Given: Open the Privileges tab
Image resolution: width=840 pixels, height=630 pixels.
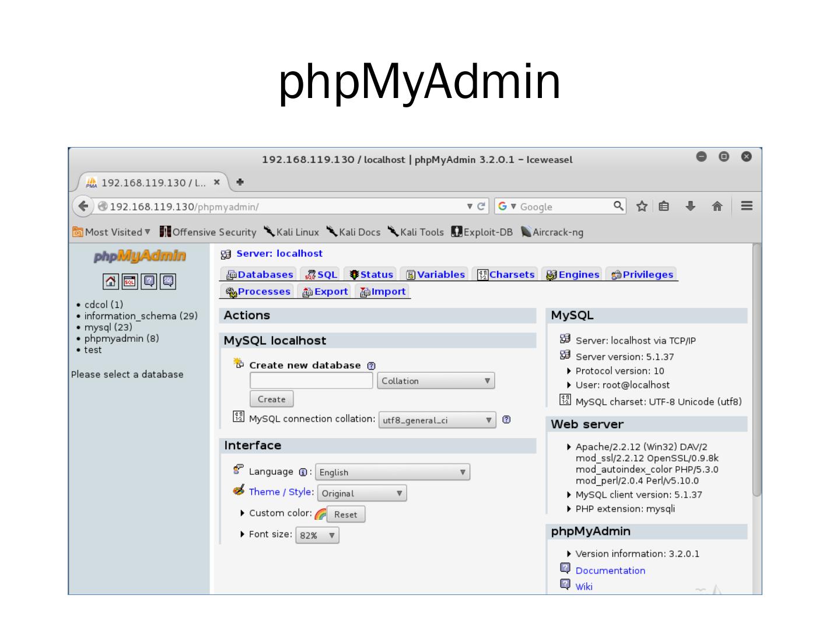Looking at the screenshot, I should coord(642,275).
